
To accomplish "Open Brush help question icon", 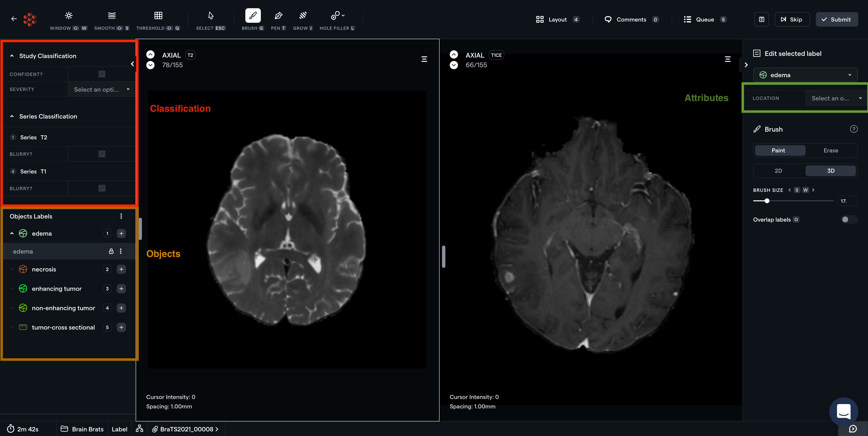I will point(854,129).
